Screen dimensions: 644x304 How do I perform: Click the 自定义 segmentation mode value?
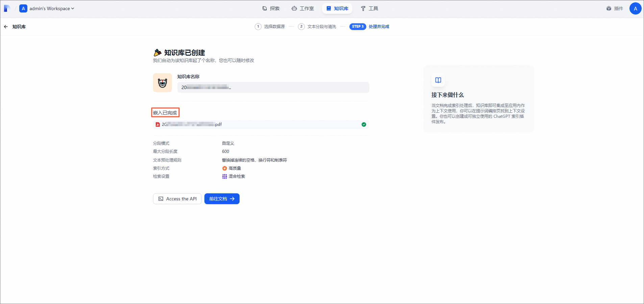click(x=228, y=143)
